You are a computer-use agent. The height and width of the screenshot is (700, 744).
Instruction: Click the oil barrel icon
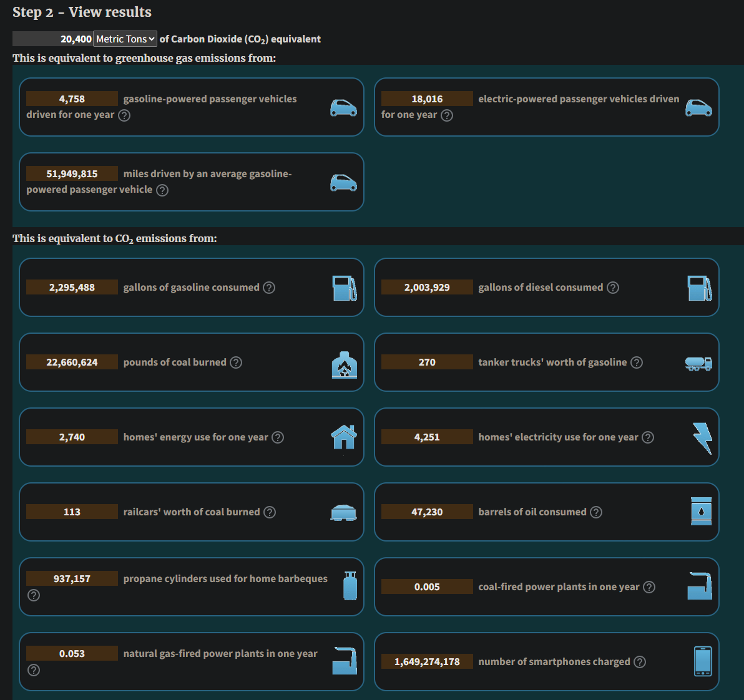[x=702, y=511]
